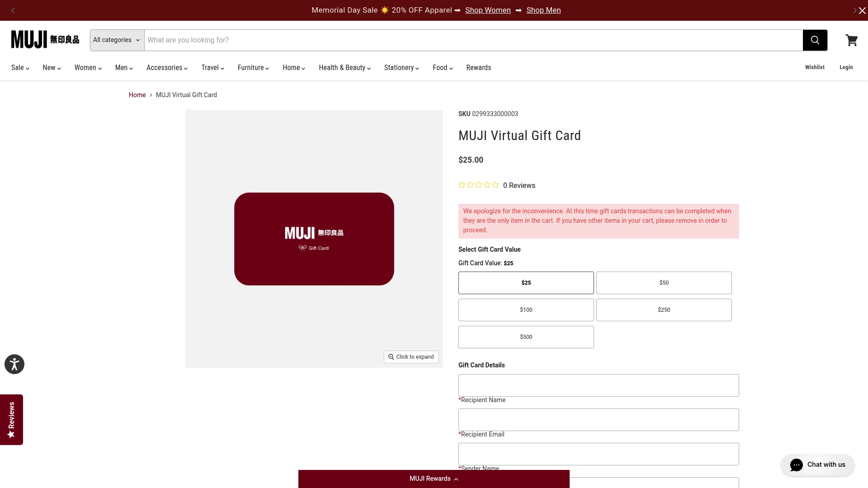Select $25 gift card value
Viewport: 868px width, 488px height.
tap(526, 283)
